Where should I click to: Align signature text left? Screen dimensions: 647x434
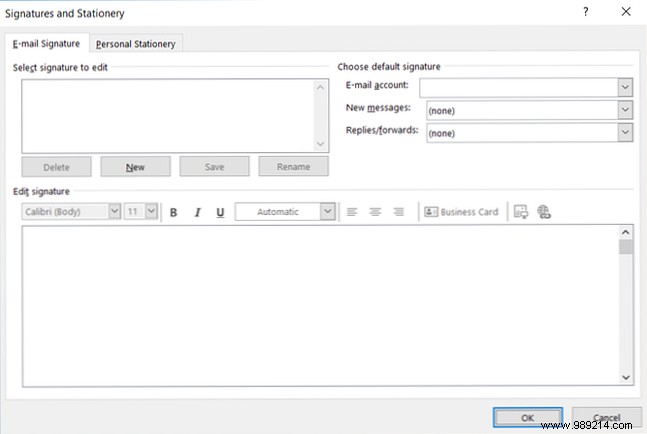tap(352, 212)
